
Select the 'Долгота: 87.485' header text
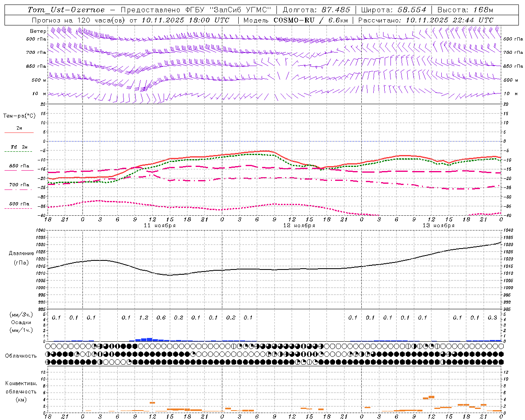(x=317, y=10)
